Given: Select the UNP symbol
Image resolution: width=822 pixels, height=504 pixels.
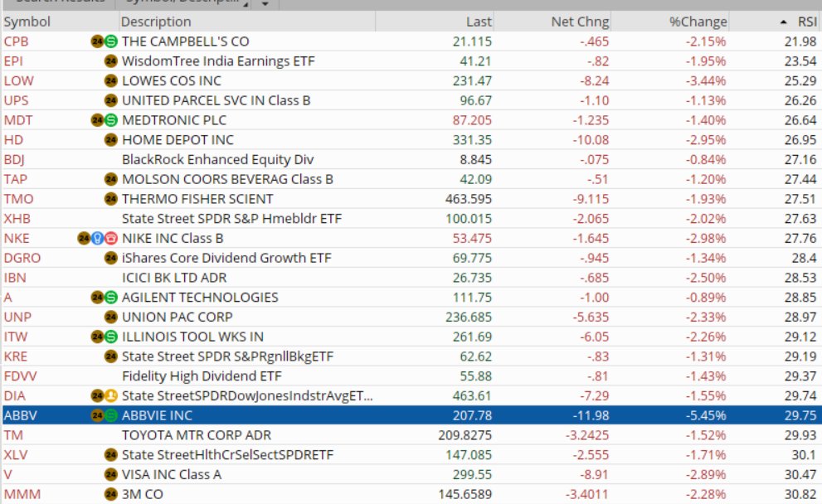Looking at the screenshot, I should coord(17,317).
